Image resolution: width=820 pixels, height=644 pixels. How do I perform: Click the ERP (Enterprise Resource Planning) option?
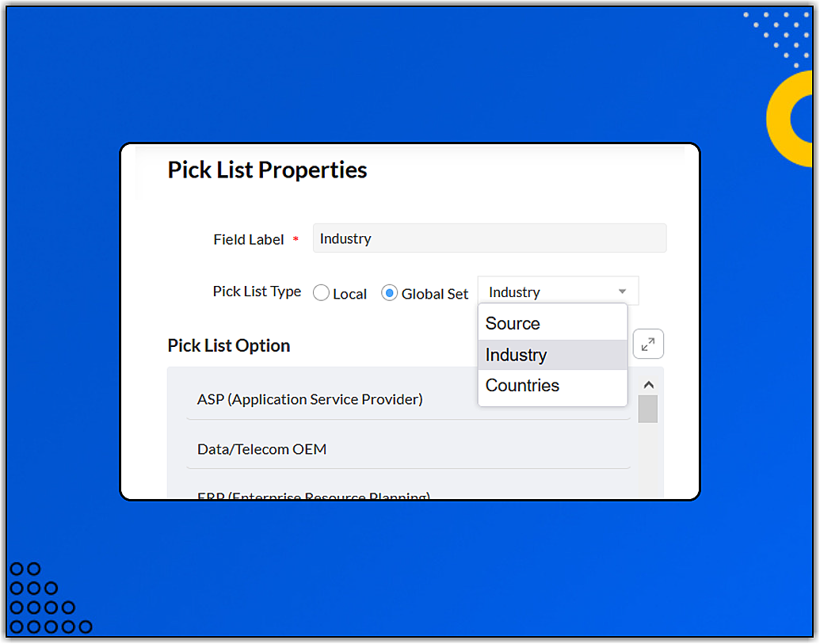pyautogui.click(x=314, y=496)
